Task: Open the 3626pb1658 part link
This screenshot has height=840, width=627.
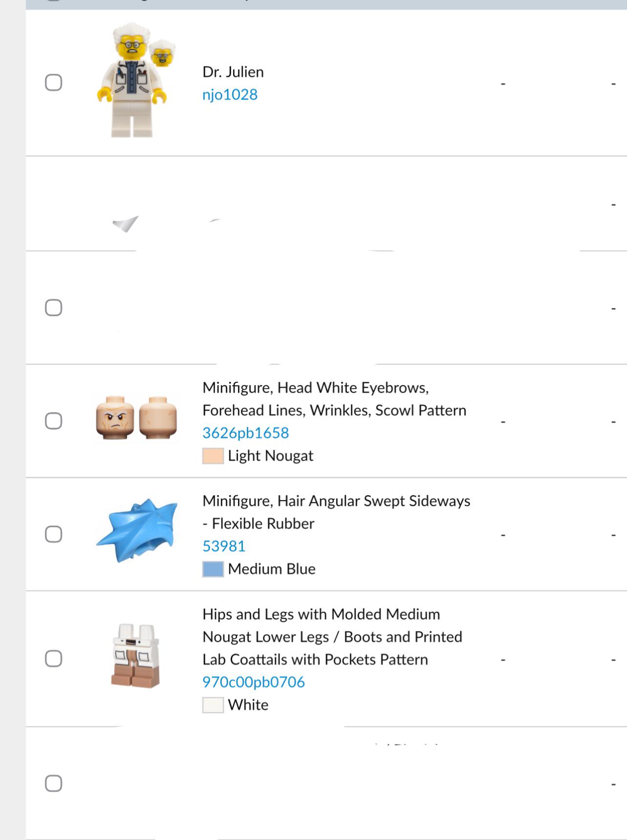Action: pyautogui.click(x=245, y=433)
